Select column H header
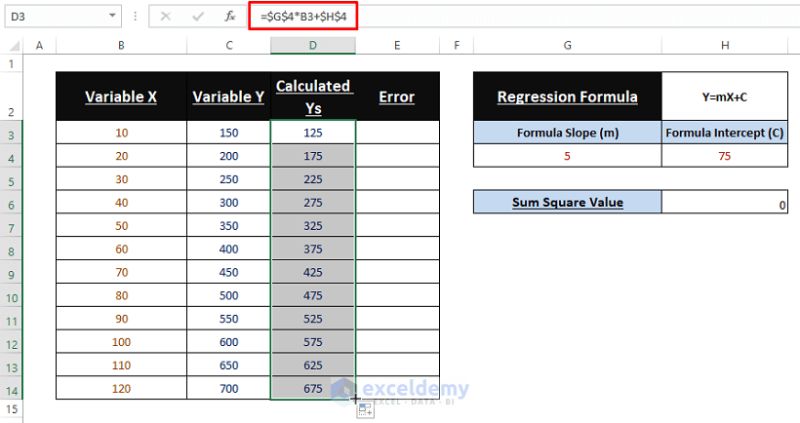The image size is (800, 423). [724, 46]
